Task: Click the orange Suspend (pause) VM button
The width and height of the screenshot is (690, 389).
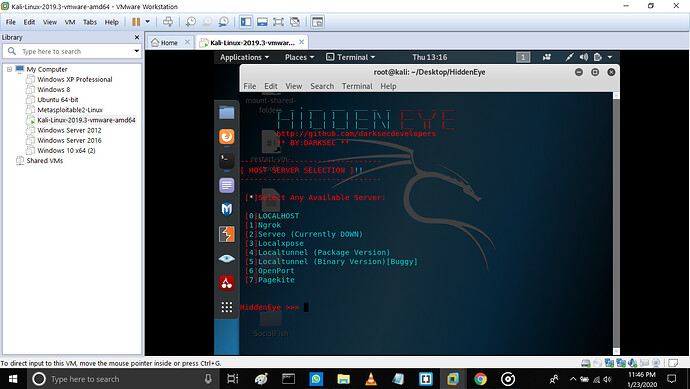Action: point(136,22)
